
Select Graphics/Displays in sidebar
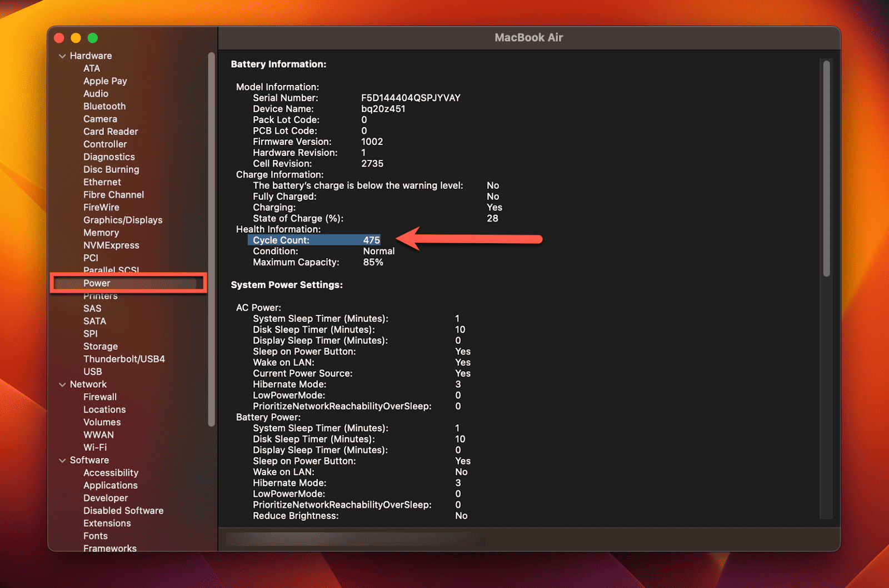click(123, 220)
